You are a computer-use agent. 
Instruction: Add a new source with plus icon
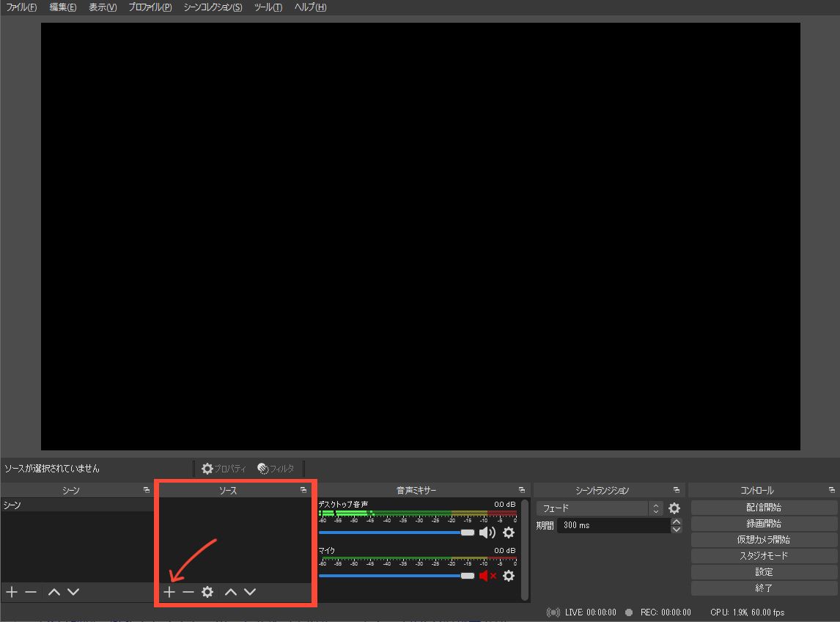169,592
